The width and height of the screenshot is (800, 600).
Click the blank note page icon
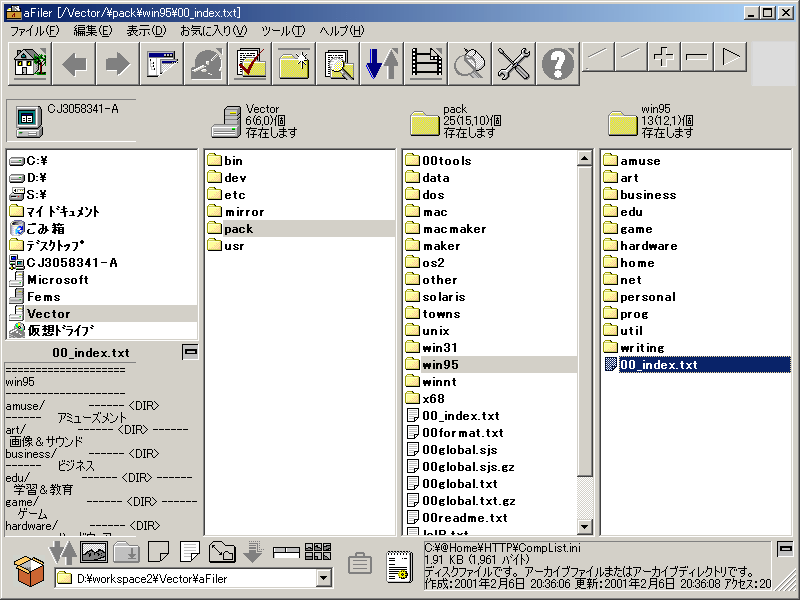158,552
